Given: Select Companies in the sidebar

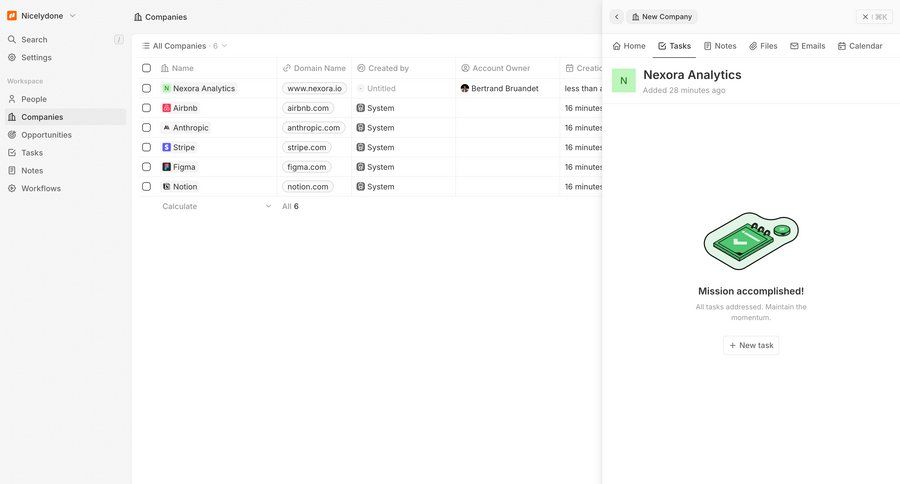Looking at the screenshot, I should (65, 117).
